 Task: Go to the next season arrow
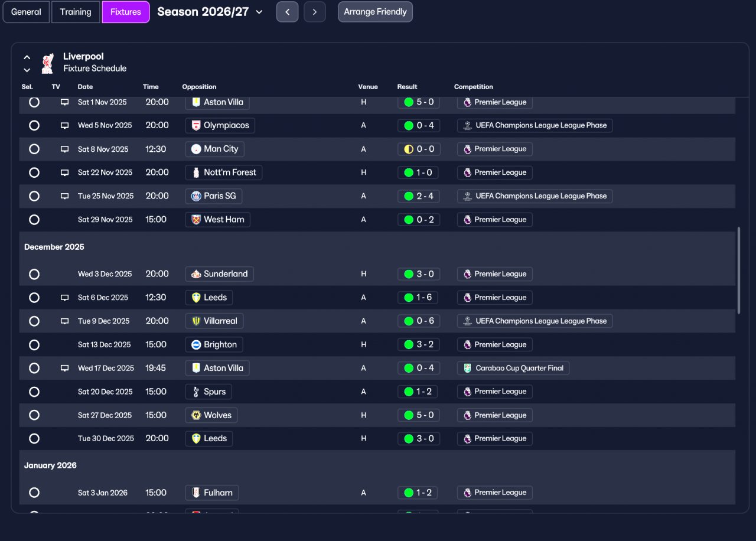315,12
